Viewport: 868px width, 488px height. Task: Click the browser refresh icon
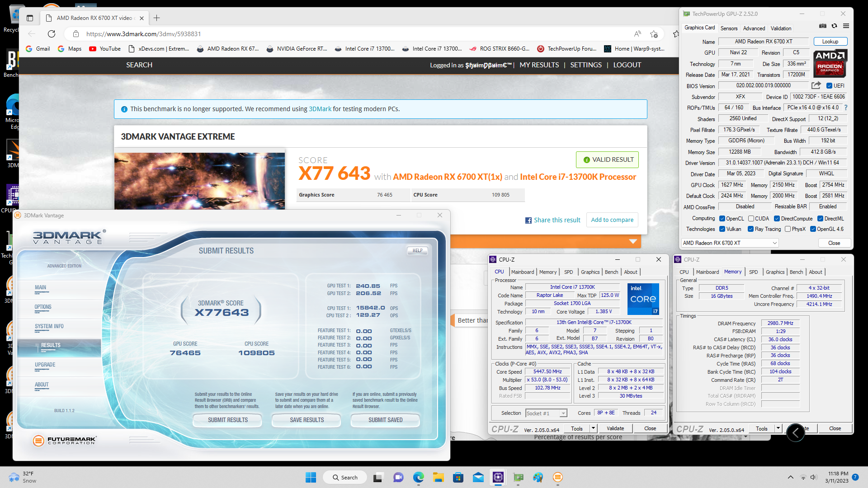(x=52, y=34)
